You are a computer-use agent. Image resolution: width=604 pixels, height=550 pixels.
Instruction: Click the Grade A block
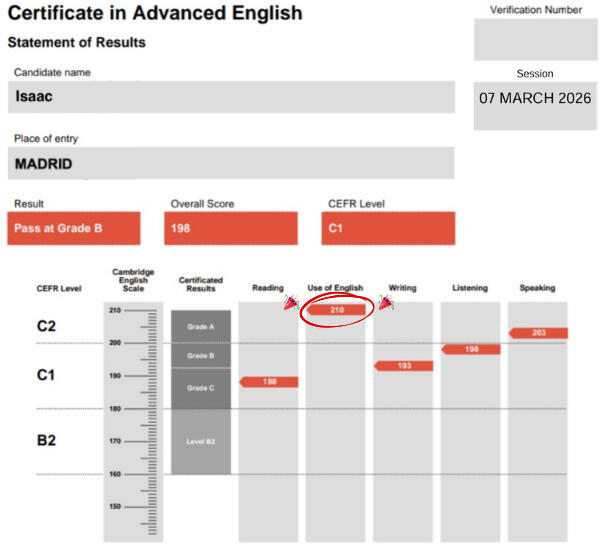(201, 326)
